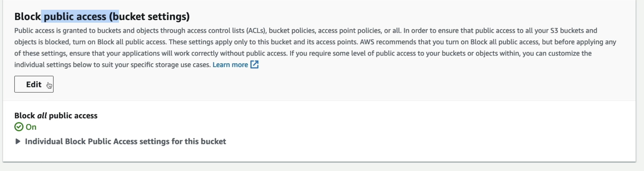Click the green On status text
644x171 pixels.
point(31,127)
